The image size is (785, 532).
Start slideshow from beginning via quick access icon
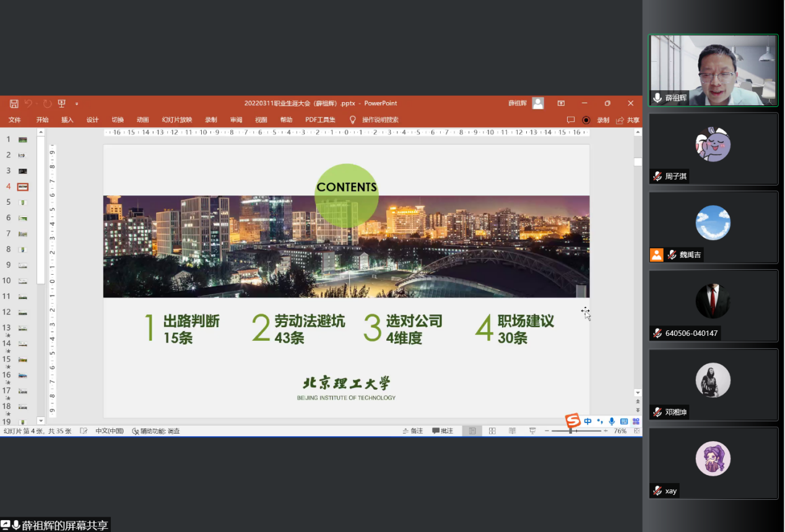click(61, 103)
